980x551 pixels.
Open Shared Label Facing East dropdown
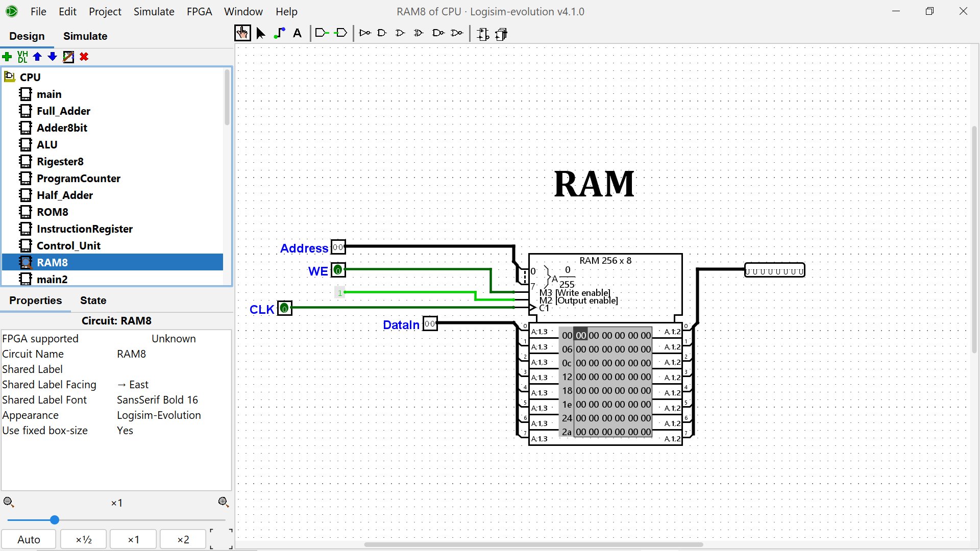pos(173,385)
